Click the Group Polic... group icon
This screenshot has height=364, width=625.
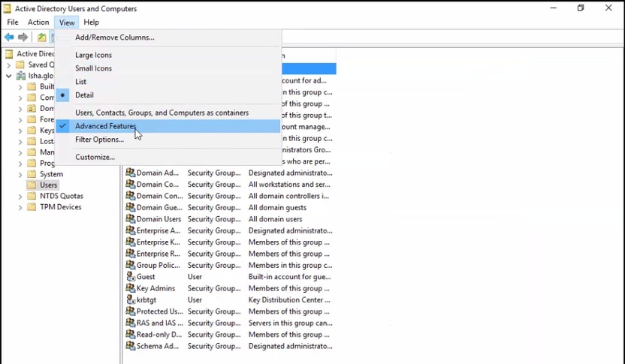click(x=131, y=265)
